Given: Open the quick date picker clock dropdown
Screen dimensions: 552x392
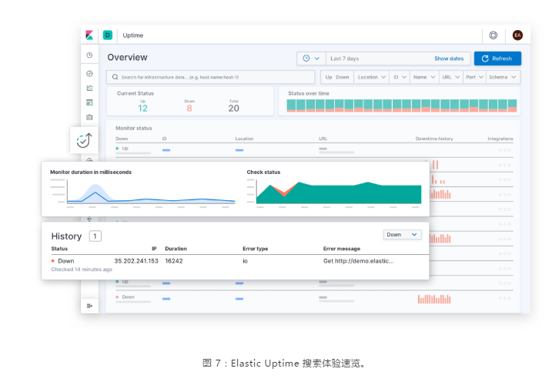Looking at the screenshot, I should (x=311, y=59).
